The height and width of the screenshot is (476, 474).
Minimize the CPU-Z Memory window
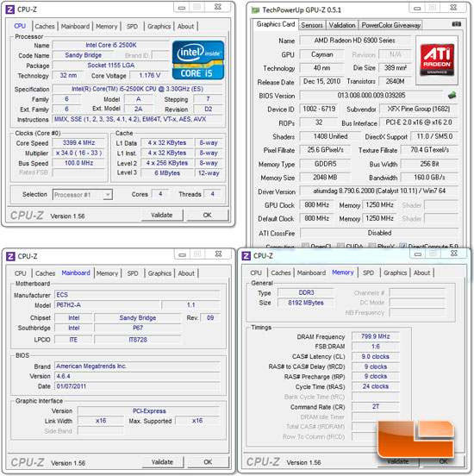click(418, 254)
